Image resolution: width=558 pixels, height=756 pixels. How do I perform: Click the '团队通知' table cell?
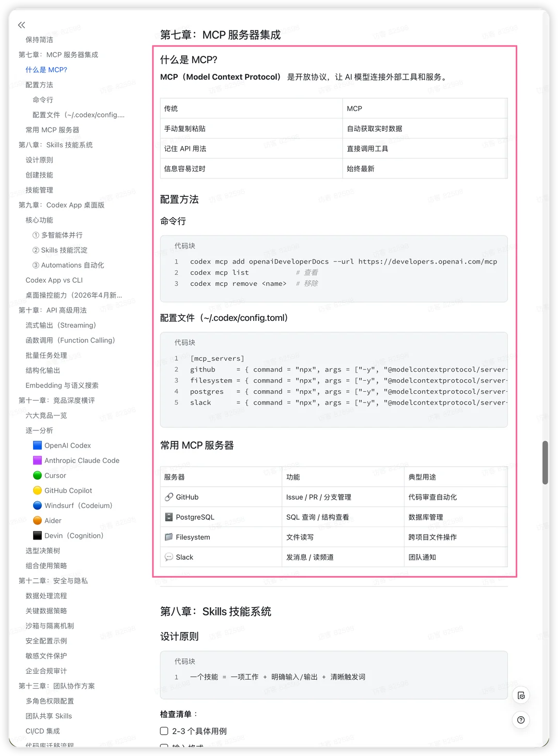[x=455, y=557]
